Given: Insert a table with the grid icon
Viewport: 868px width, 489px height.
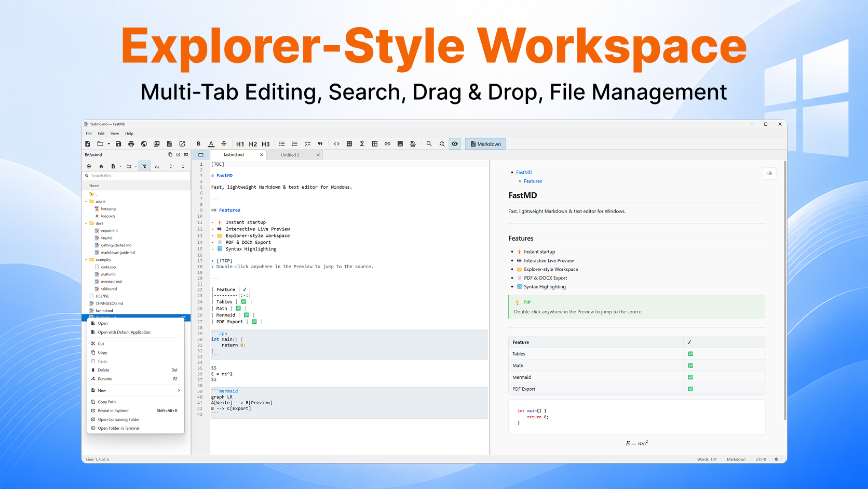Looking at the screenshot, I should [375, 144].
